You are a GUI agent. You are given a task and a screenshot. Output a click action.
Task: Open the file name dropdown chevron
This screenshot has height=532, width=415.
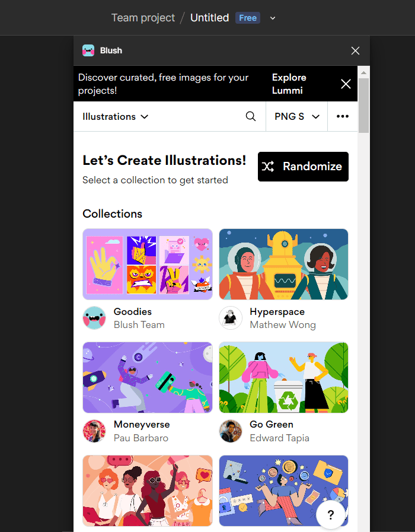tap(273, 18)
